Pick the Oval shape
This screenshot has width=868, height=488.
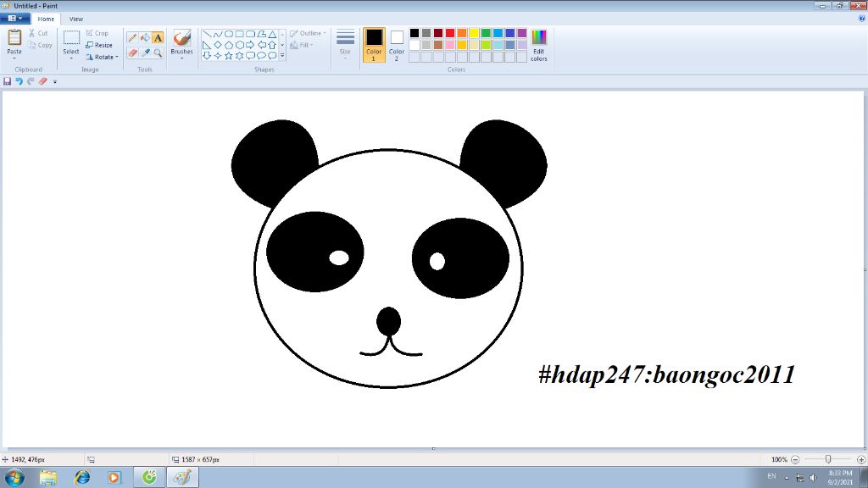pos(229,34)
